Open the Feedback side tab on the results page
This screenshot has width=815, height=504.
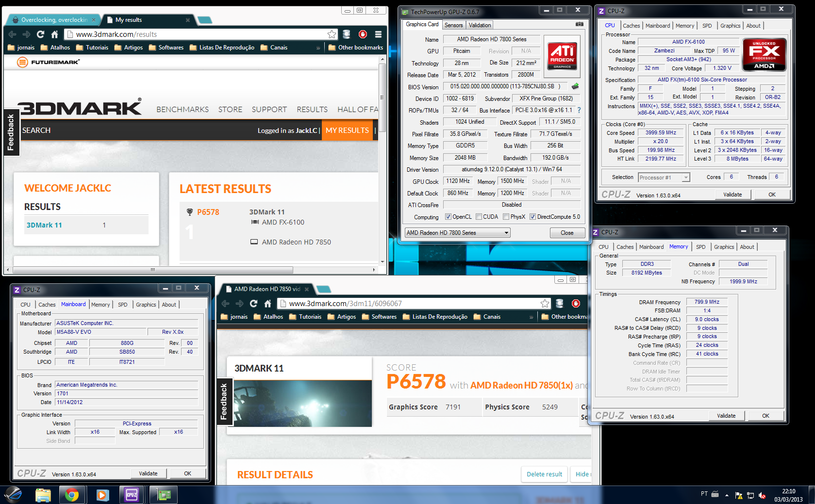(224, 402)
